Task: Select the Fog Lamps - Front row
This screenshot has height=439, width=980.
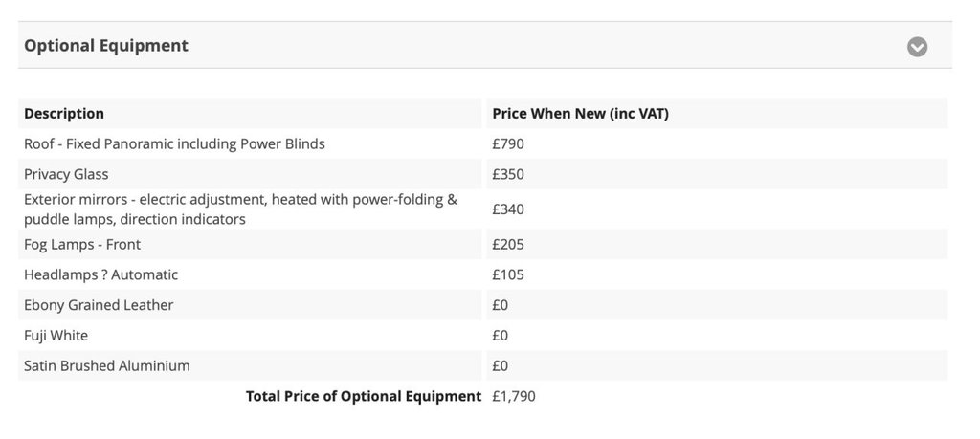Action: [82, 244]
